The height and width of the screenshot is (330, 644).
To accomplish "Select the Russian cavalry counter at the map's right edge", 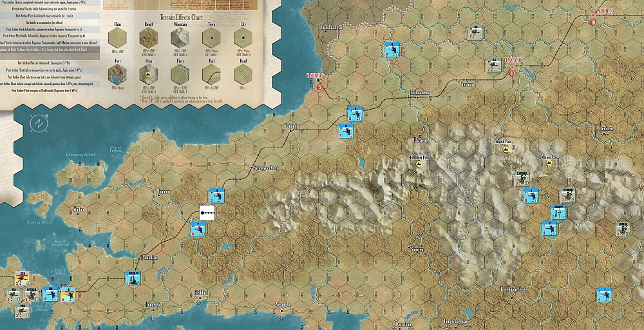I will (x=623, y=229).
